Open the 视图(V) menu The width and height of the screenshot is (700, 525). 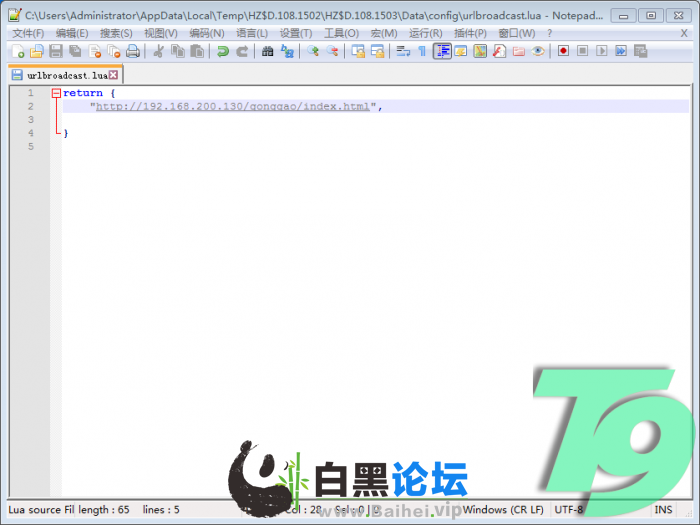pos(161,33)
